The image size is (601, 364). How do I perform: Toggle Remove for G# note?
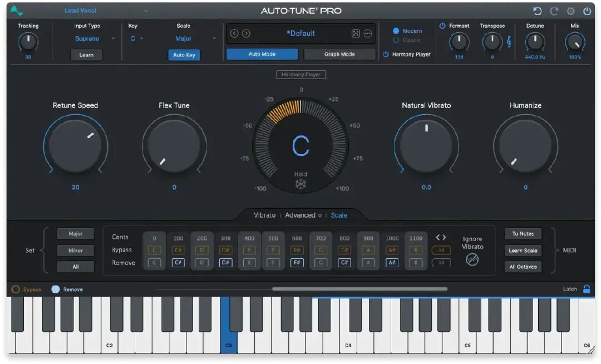coord(344,263)
